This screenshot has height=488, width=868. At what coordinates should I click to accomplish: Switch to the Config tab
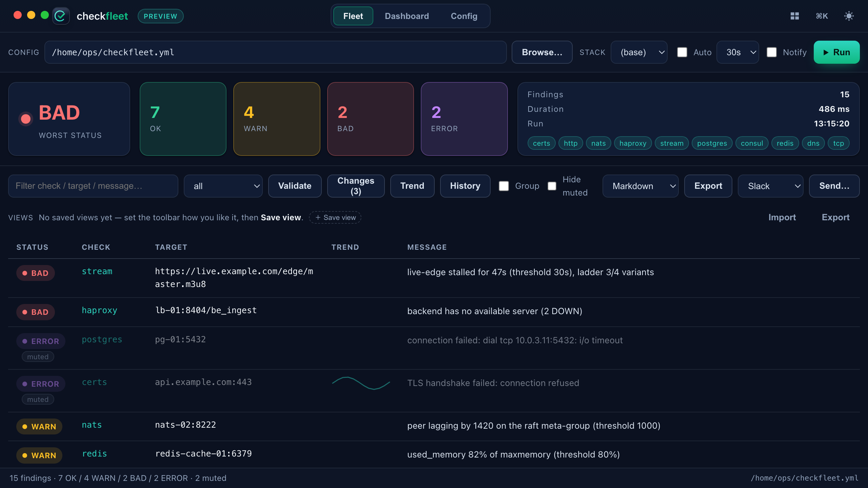pyautogui.click(x=464, y=16)
